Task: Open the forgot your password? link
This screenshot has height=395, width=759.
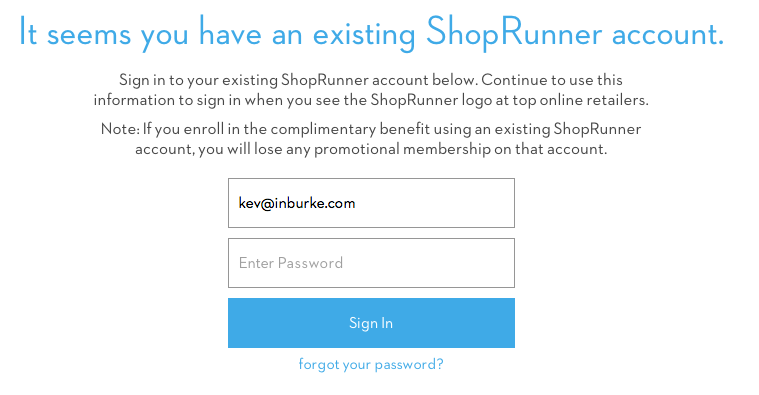Action: click(371, 365)
